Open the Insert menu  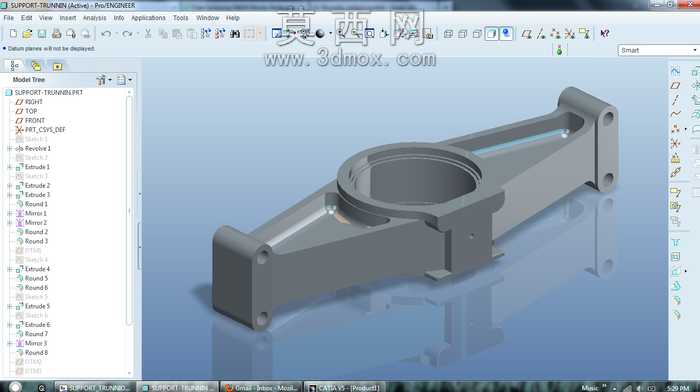pos(68,18)
